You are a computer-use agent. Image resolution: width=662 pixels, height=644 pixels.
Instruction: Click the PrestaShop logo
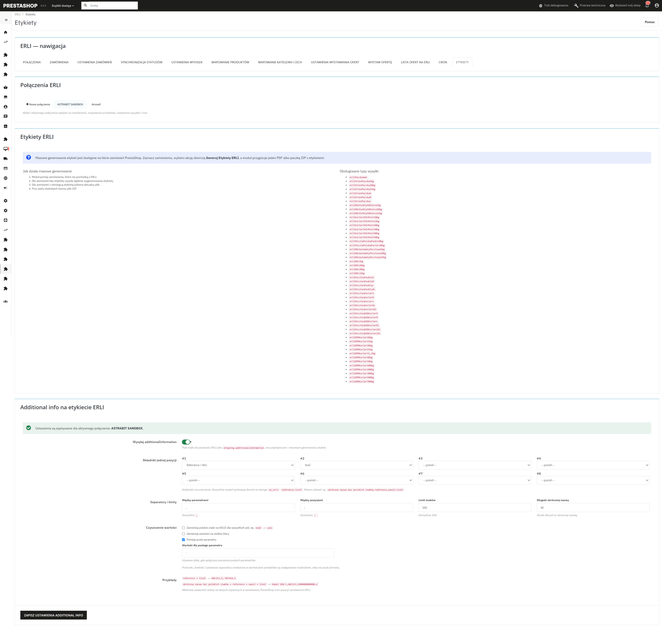(x=20, y=6)
